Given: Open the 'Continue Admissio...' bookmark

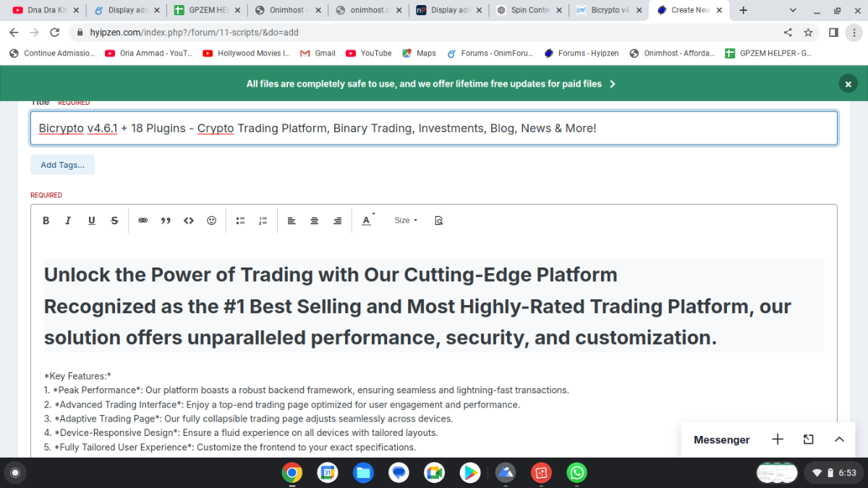Looking at the screenshot, I should pyautogui.click(x=52, y=53).
